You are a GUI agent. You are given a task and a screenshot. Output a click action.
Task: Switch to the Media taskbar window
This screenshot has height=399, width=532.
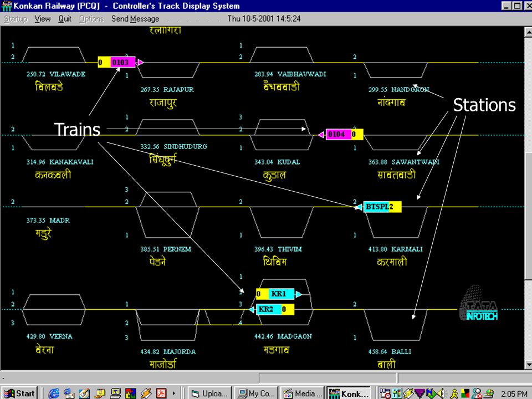(303, 393)
